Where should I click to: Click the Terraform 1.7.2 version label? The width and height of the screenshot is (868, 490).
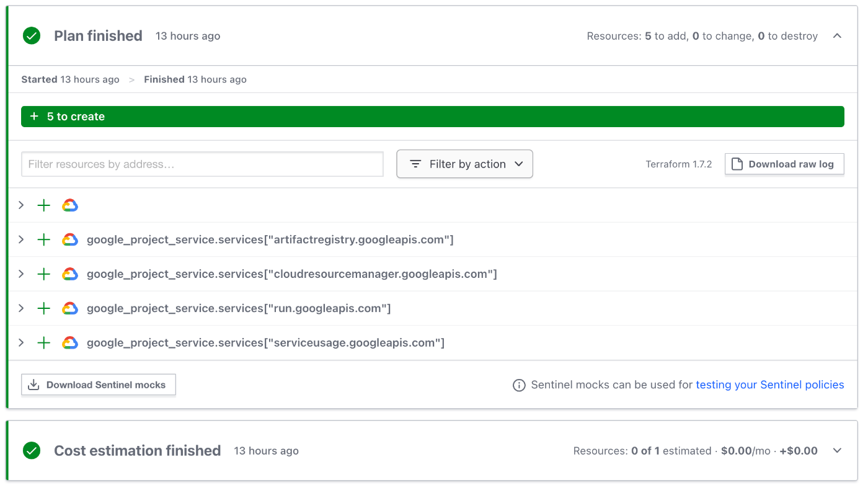tap(679, 164)
